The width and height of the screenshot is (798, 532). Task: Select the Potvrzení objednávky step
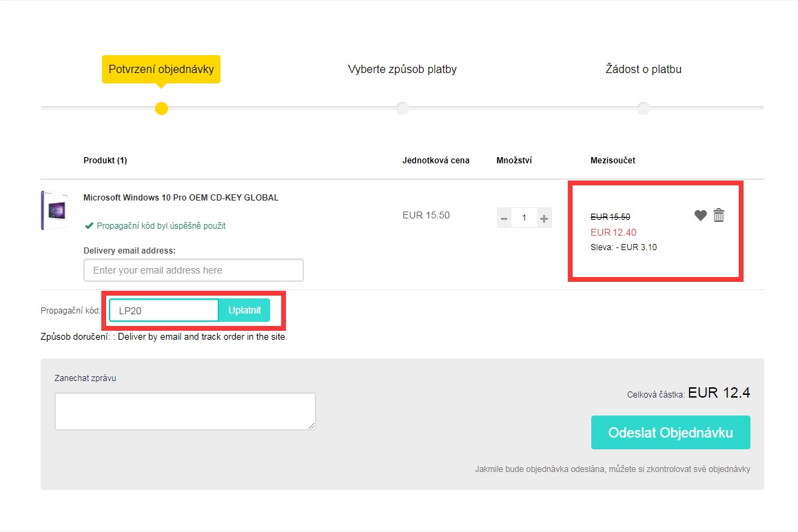[x=161, y=70]
